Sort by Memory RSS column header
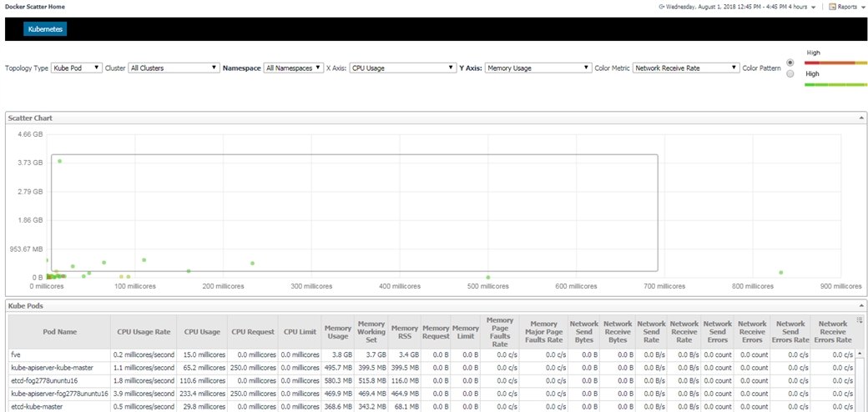868x412 pixels. 405,332
